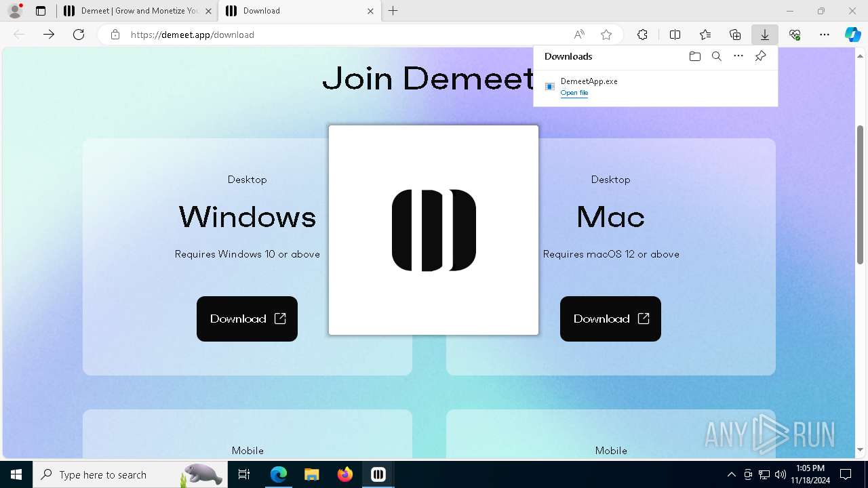Click Requires macOS 12 or above text

tap(611, 254)
